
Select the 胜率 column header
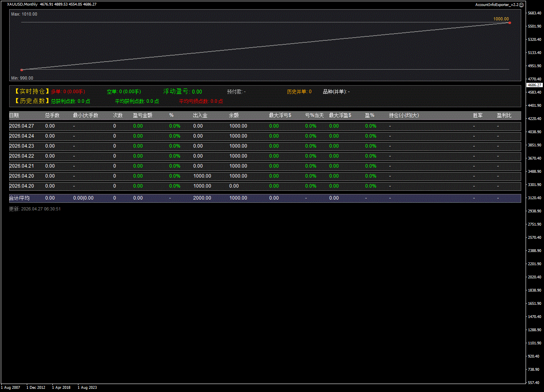click(x=478, y=116)
